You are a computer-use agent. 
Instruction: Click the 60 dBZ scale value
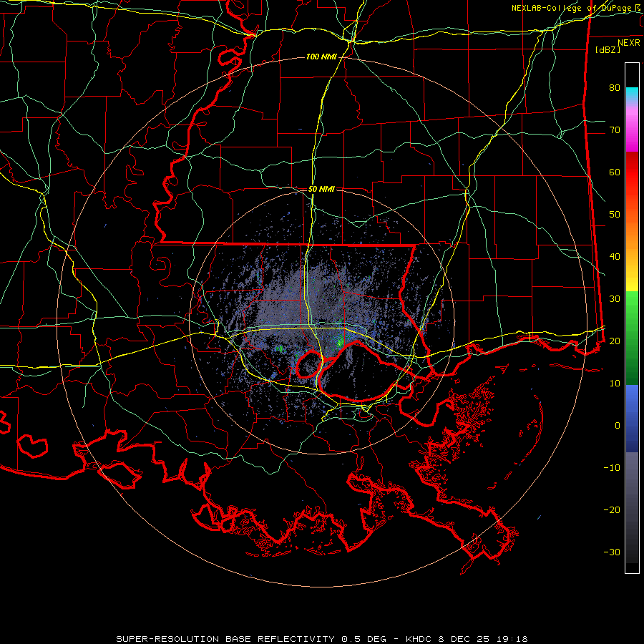tap(615, 172)
